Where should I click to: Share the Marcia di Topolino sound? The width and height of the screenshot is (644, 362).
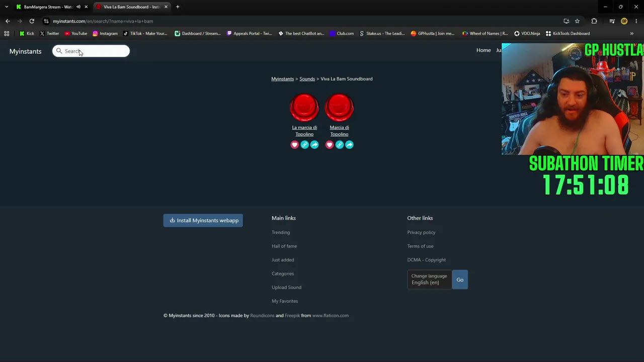(x=349, y=145)
